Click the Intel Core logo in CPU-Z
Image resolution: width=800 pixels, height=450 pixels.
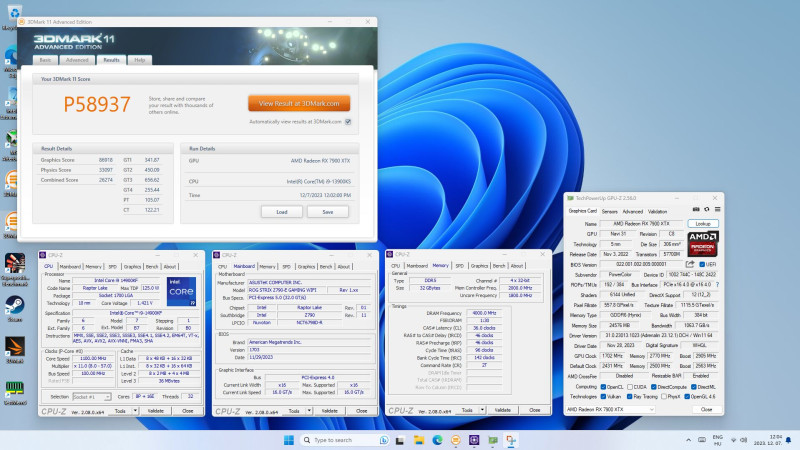pos(181,291)
